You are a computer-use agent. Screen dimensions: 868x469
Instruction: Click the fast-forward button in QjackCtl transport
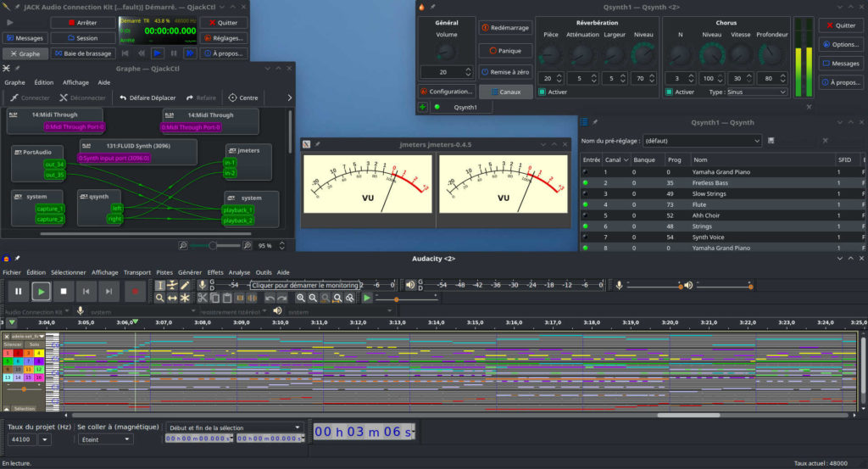pyautogui.click(x=190, y=53)
